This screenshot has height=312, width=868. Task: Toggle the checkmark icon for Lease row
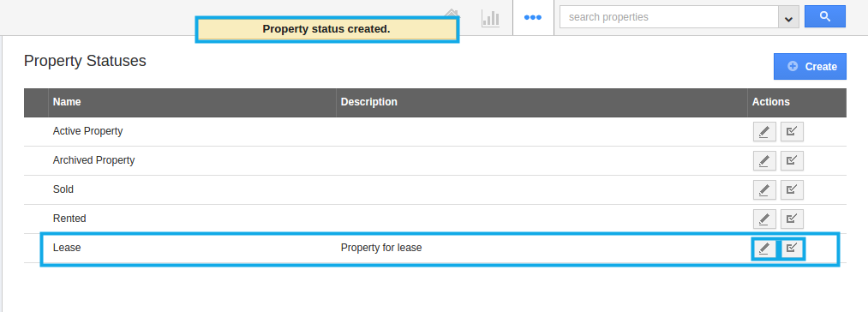792,249
